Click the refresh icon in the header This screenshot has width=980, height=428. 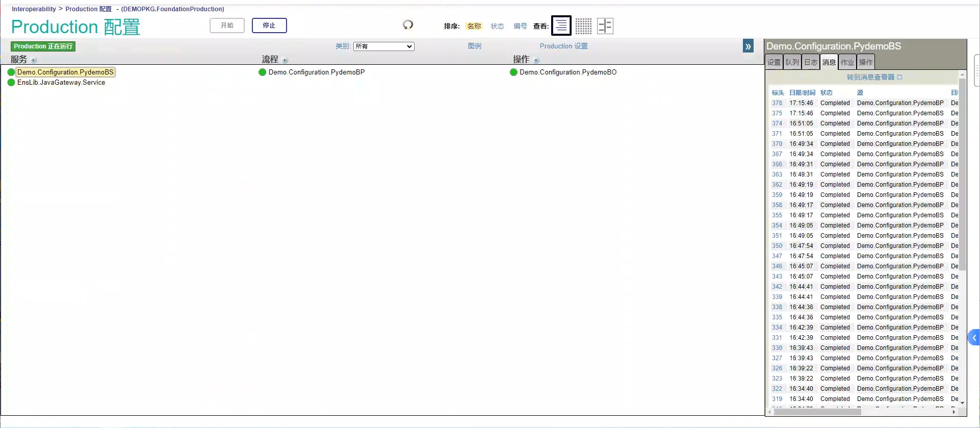point(408,24)
